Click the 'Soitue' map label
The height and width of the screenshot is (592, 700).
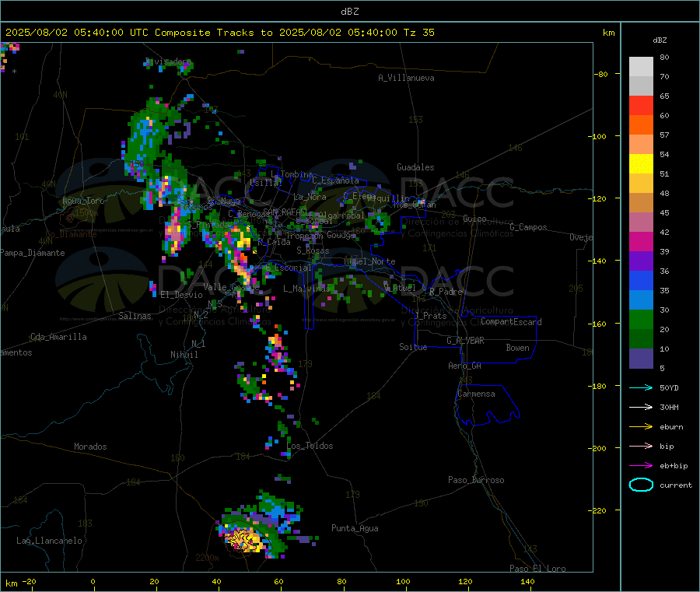click(413, 347)
